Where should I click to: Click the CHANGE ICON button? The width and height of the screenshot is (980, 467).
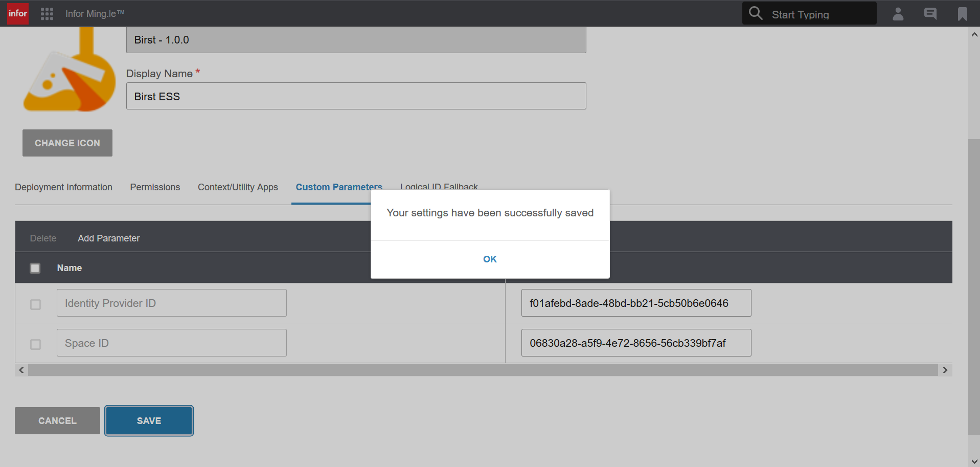[67, 143]
